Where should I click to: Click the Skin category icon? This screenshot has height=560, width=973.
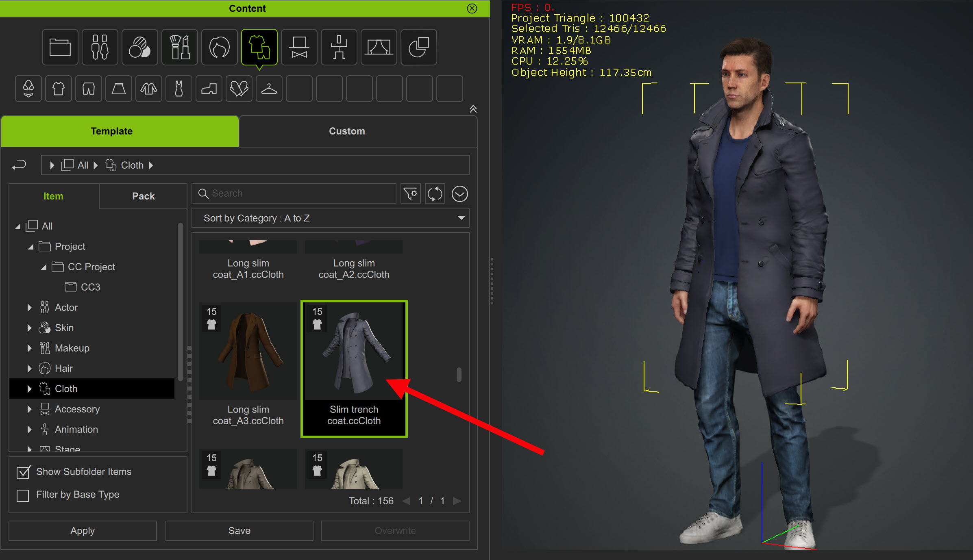139,47
